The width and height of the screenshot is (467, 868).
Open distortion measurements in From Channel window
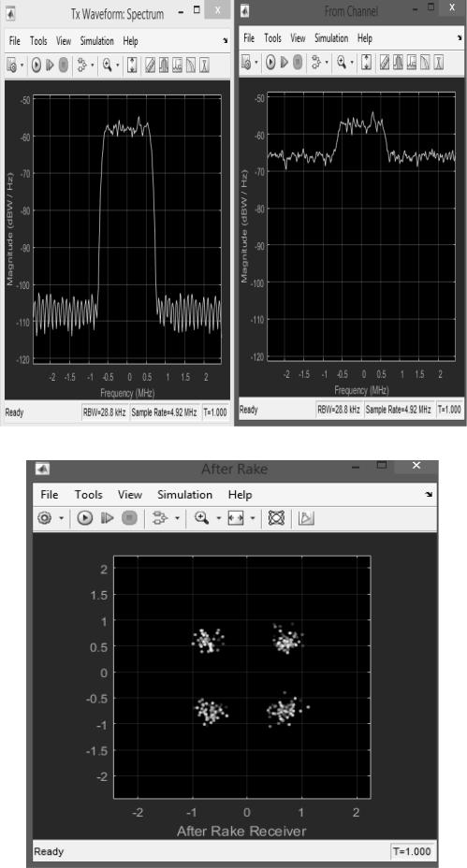[426, 62]
